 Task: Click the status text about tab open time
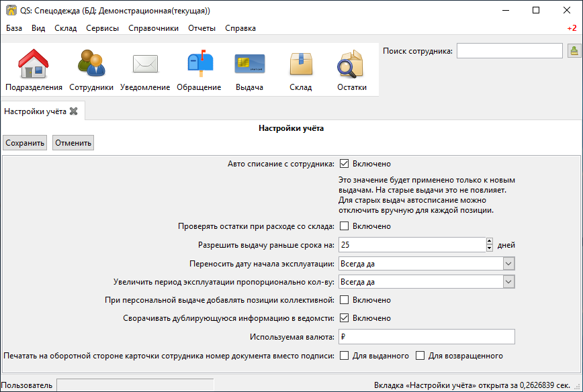tap(472, 385)
